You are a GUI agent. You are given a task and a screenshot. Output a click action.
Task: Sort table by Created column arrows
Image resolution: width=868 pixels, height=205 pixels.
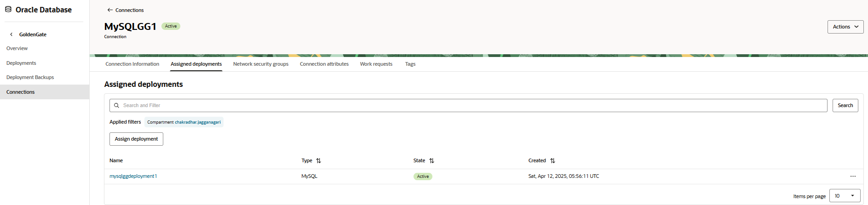click(x=552, y=161)
